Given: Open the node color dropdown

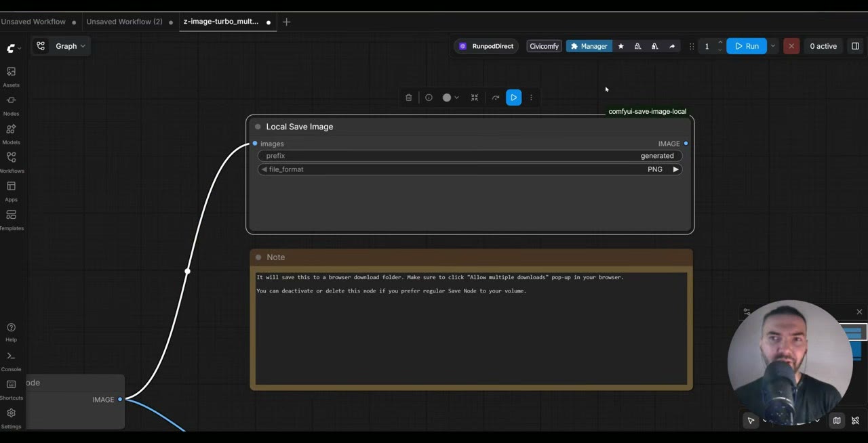Looking at the screenshot, I should [451, 98].
